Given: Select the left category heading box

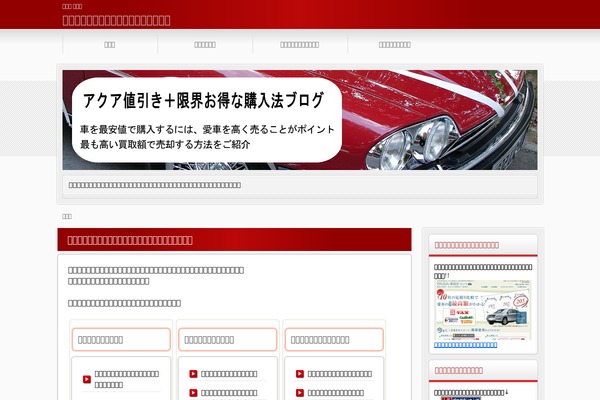Looking at the screenshot, I should click(121, 340).
